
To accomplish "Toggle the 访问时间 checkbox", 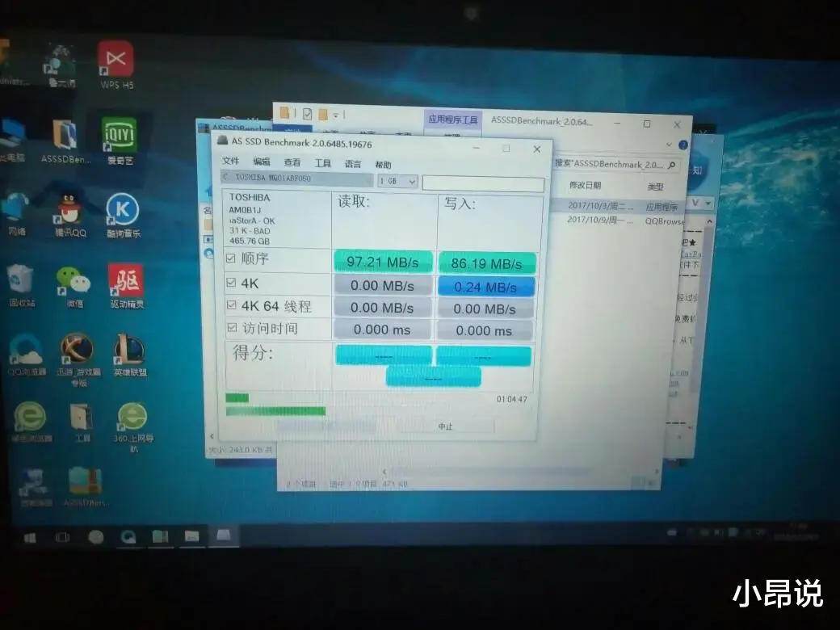I will 232,327.
